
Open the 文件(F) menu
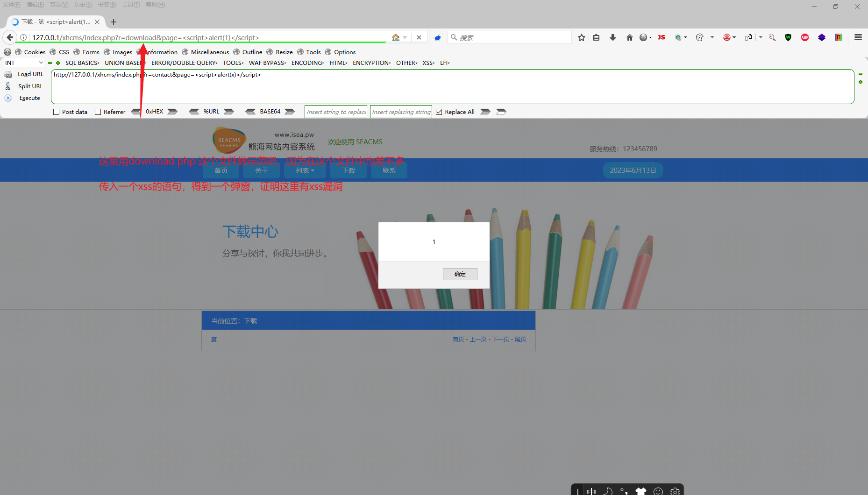point(12,5)
